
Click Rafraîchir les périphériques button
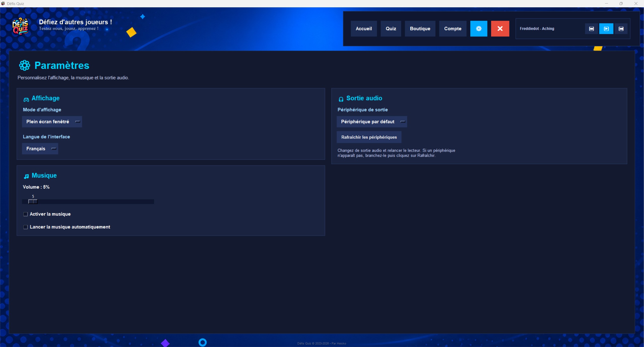[369, 137]
